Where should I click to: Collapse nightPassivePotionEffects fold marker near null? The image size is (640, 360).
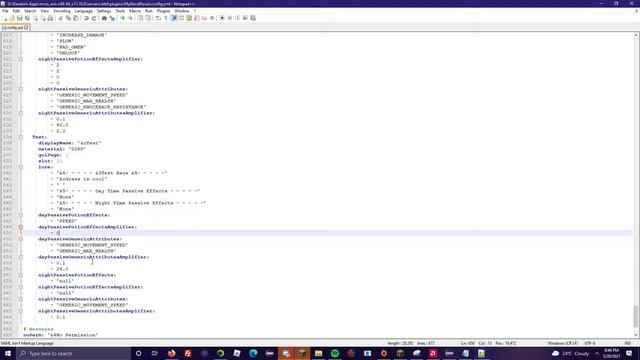pyautogui.click(x=21, y=275)
